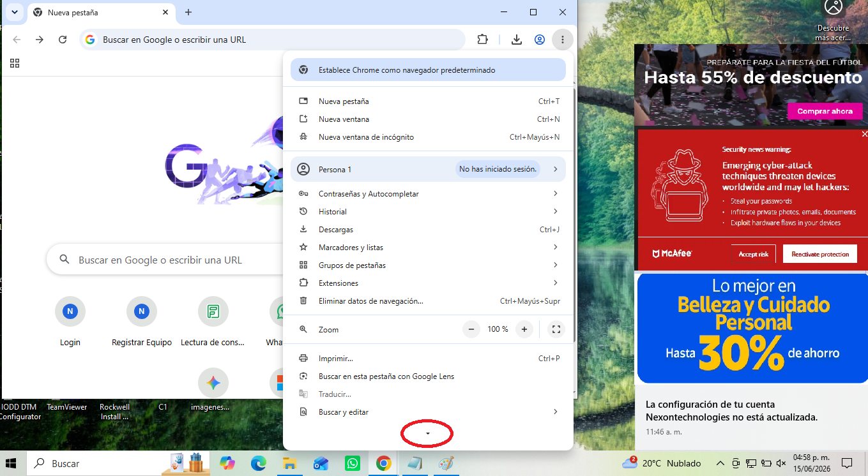Click the TeamViewer desktop icon label
Image resolution: width=868 pixels, height=476 pixels.
tap(67, 407)
